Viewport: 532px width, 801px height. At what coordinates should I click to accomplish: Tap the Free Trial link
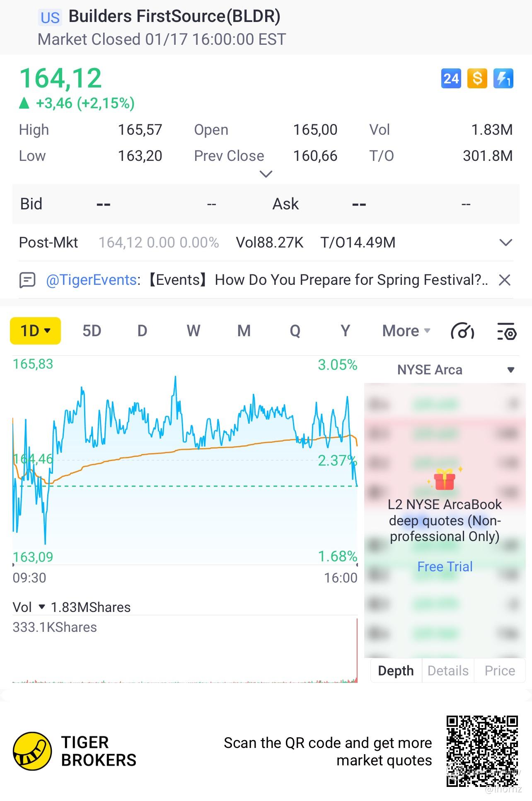tap(445, 566)
